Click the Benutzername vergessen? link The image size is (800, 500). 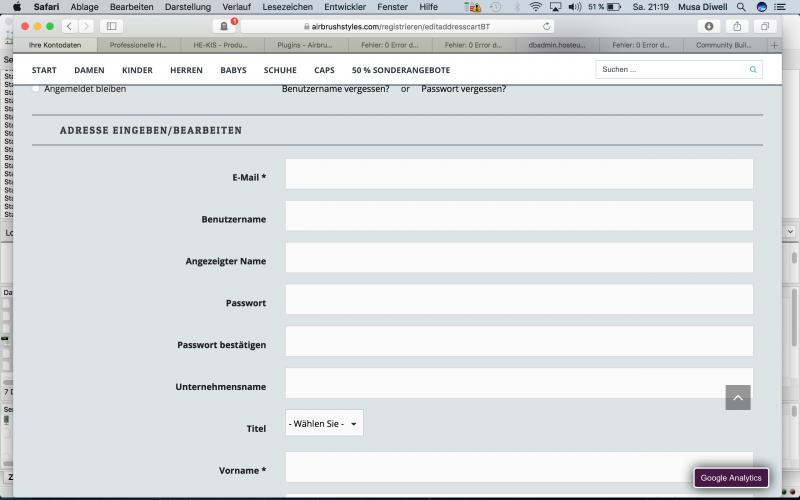(335, 89)
